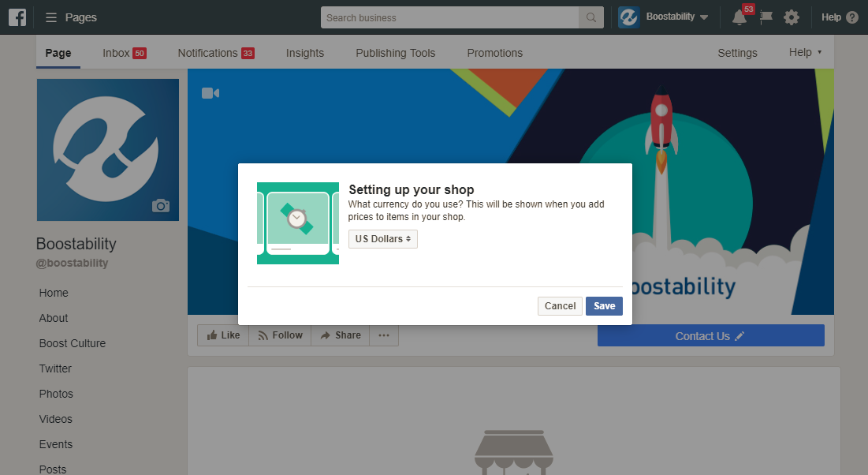Open the more options ellipsis button
868x475 pixels.
pos(384,335)
